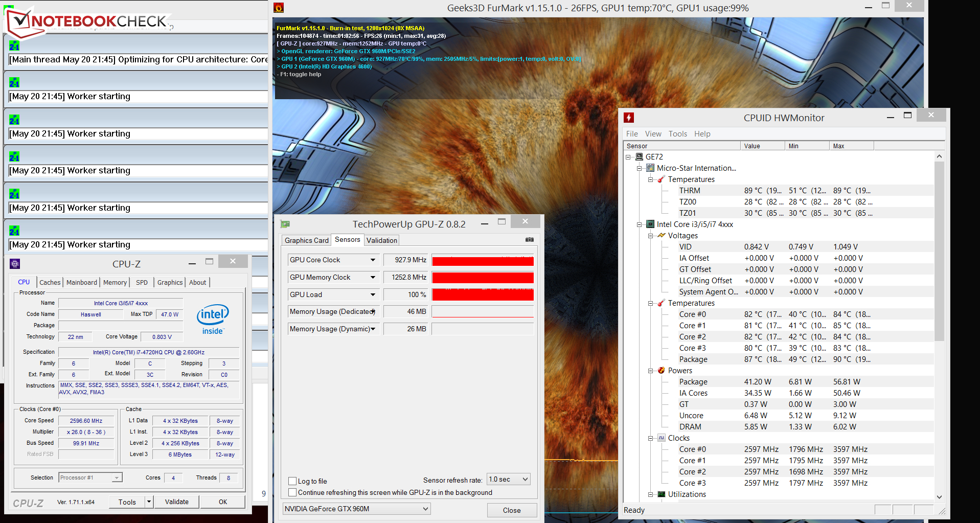This screenshot has height=523, width=980.
Task: Click the HWMonitor scrollbar down arrow
Action: point(939,497)
